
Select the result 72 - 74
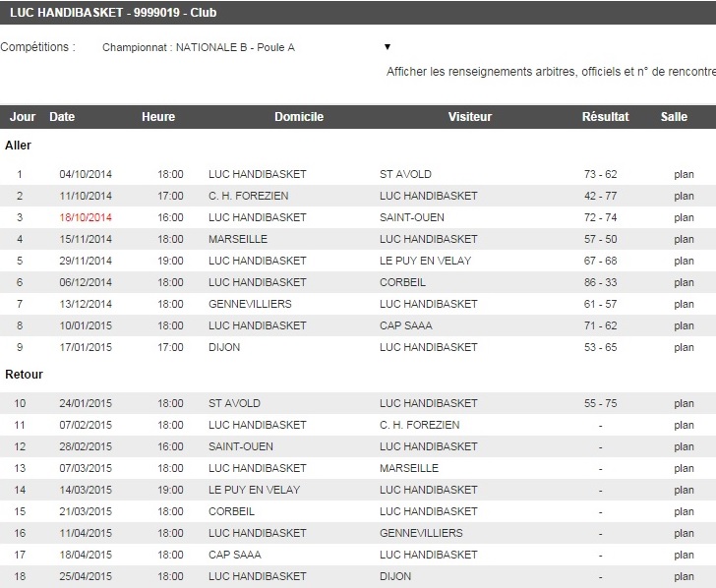pyautogui.click(x=601, y=217)
